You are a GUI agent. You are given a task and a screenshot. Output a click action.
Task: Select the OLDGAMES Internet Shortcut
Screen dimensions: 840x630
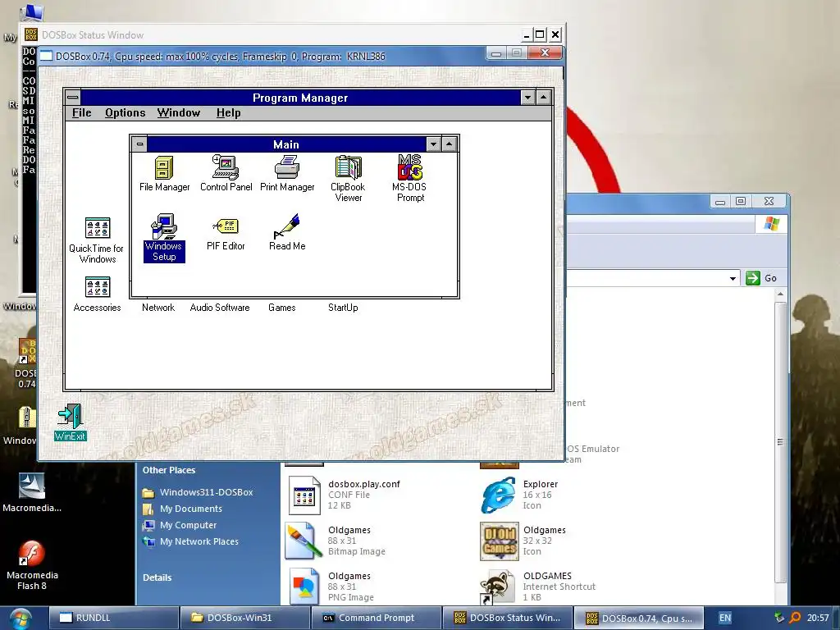(x=538, y=586)
